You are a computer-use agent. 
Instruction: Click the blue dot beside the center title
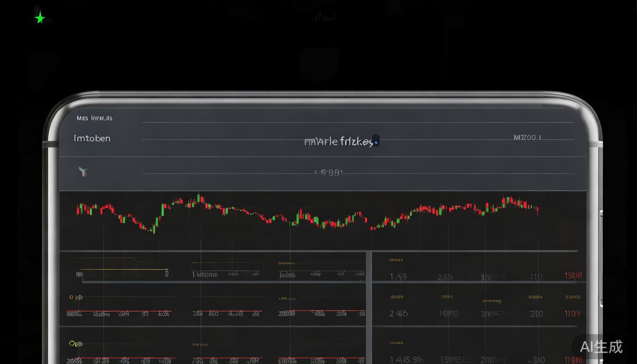click(x=376, y=142)
